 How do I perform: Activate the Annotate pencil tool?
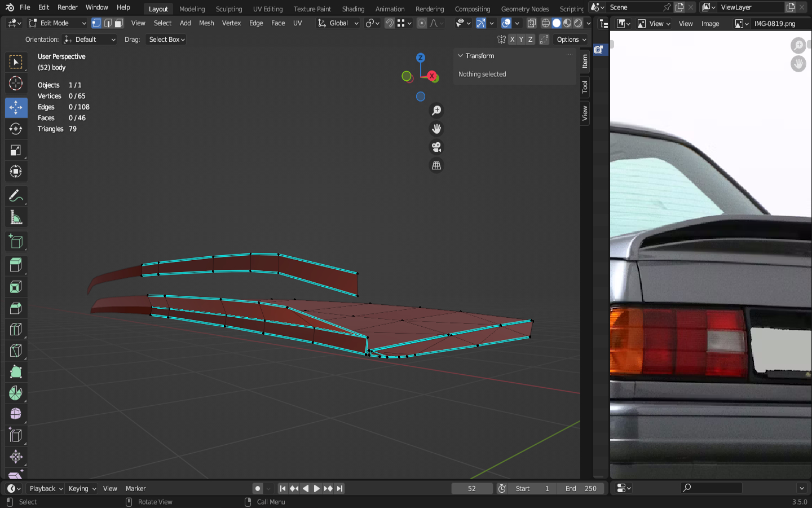[x=16, y=196]
